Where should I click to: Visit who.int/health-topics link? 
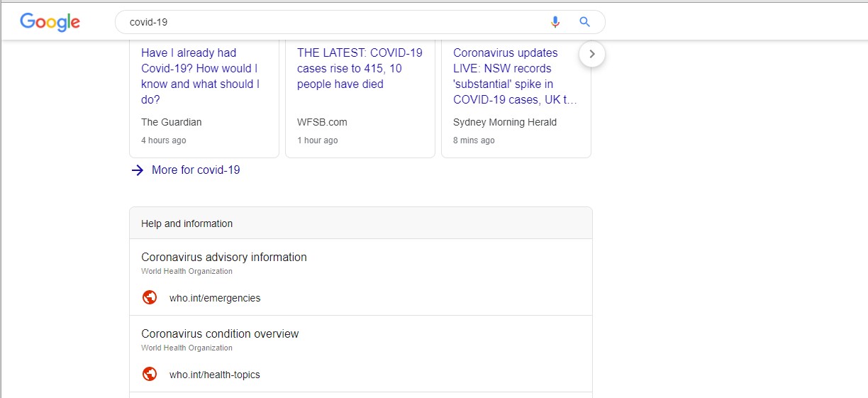[x=215, y=375]
